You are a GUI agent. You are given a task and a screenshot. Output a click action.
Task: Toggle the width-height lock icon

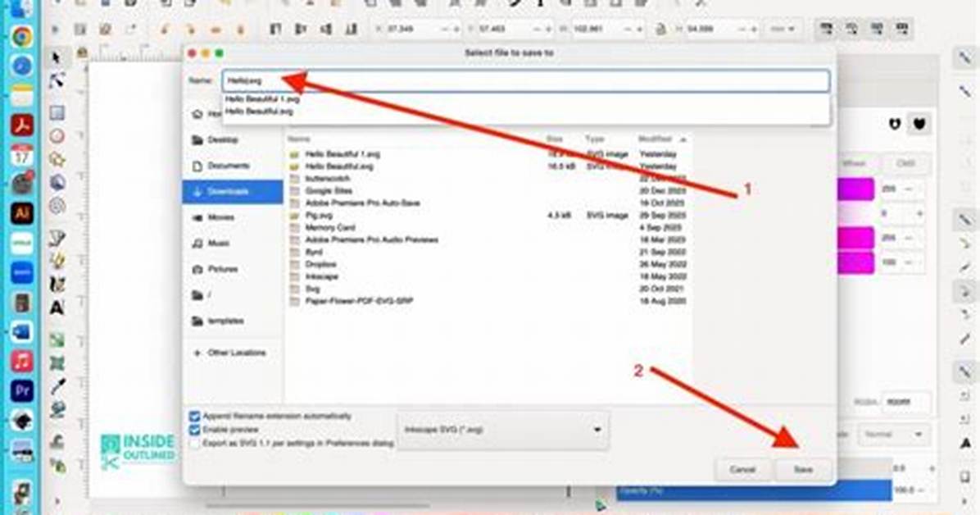pyautogui.click(x=660, y=29)
